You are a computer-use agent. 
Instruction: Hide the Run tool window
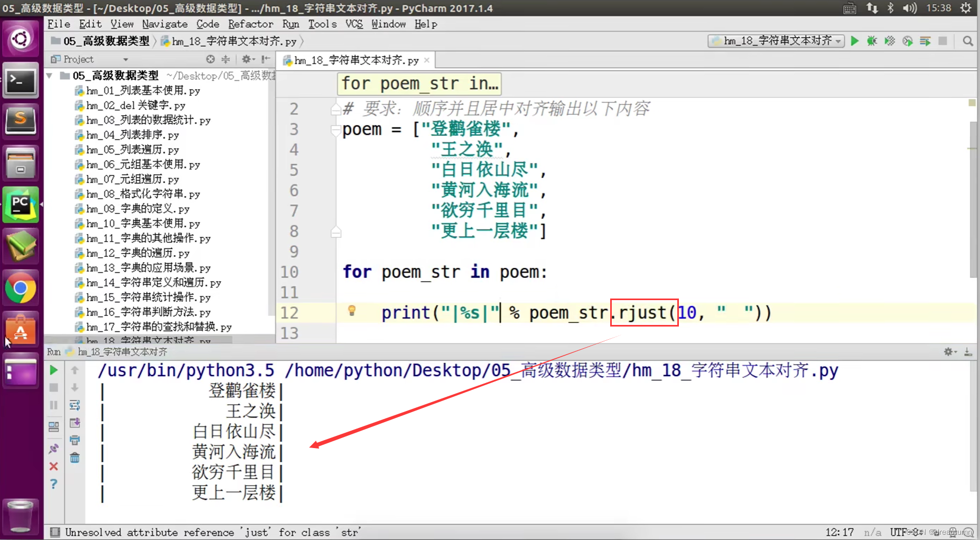(968, 351)
